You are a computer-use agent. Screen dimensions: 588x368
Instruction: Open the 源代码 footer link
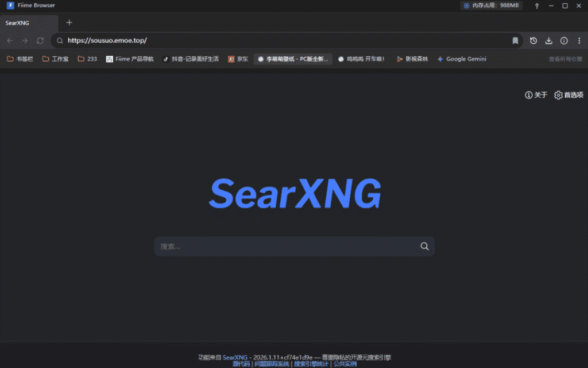point(241,364)
